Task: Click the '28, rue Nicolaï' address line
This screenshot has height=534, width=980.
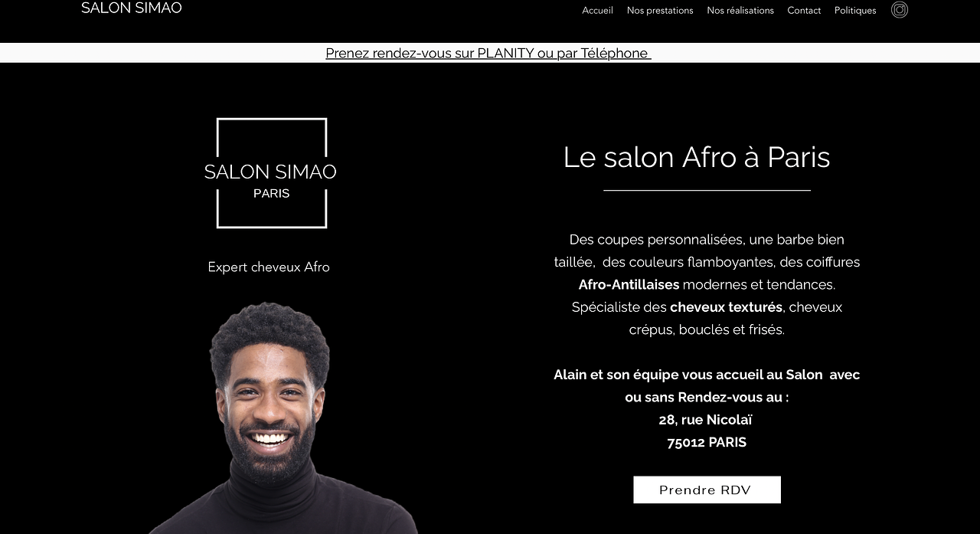Action: 706,420
